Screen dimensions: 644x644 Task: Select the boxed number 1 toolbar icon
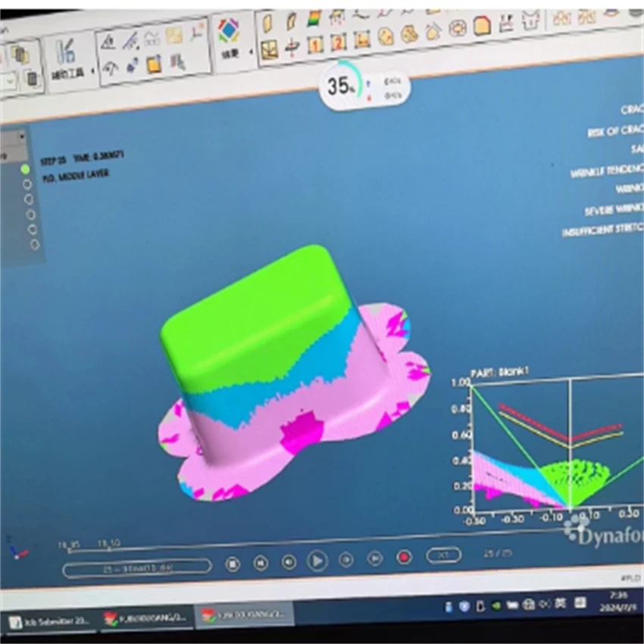click(x=315, y=45)
